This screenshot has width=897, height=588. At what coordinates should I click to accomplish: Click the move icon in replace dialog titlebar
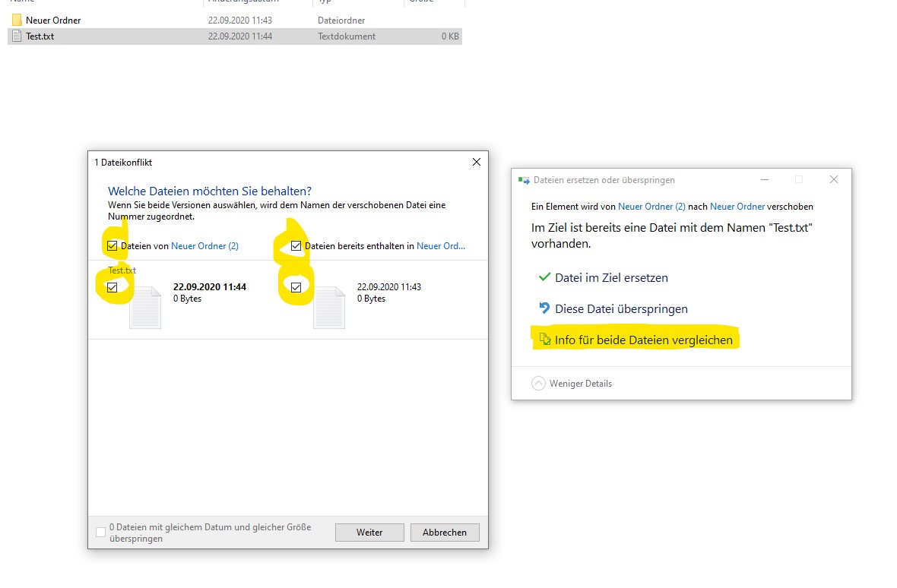(x=523, y=180)
